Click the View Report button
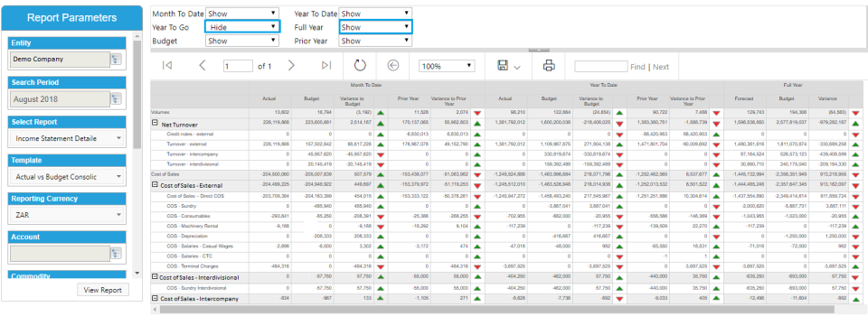 tap(102, 290)
